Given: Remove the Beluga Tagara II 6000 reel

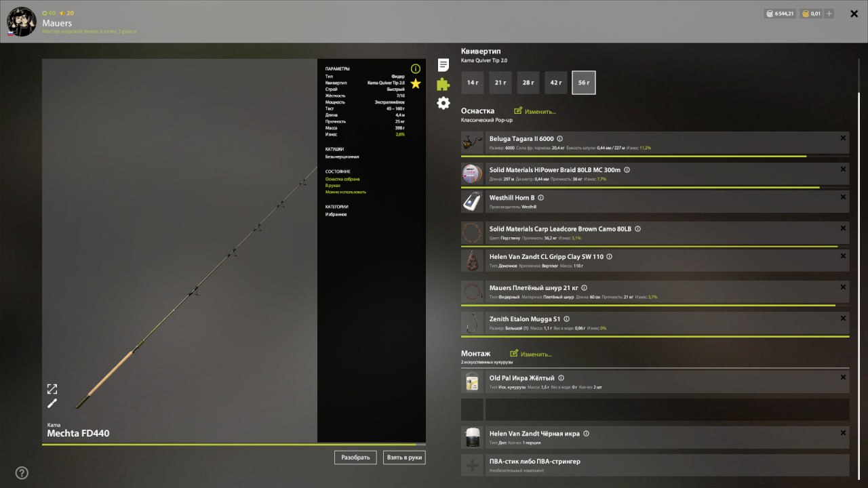Looking at the screenshot, I should 843,138.
